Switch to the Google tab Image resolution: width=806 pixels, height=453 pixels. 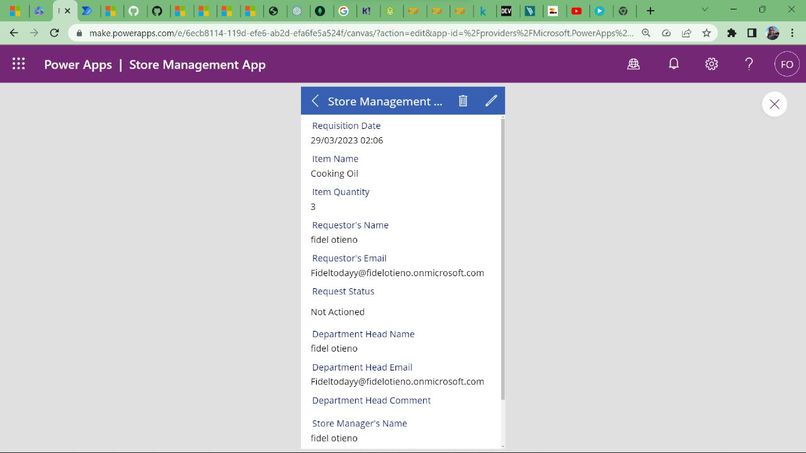(x=343, y=11)
